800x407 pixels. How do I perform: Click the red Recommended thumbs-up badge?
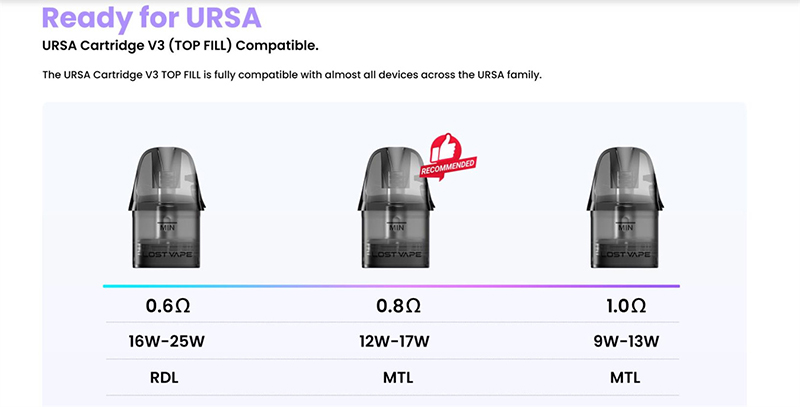tap(446, 158)
